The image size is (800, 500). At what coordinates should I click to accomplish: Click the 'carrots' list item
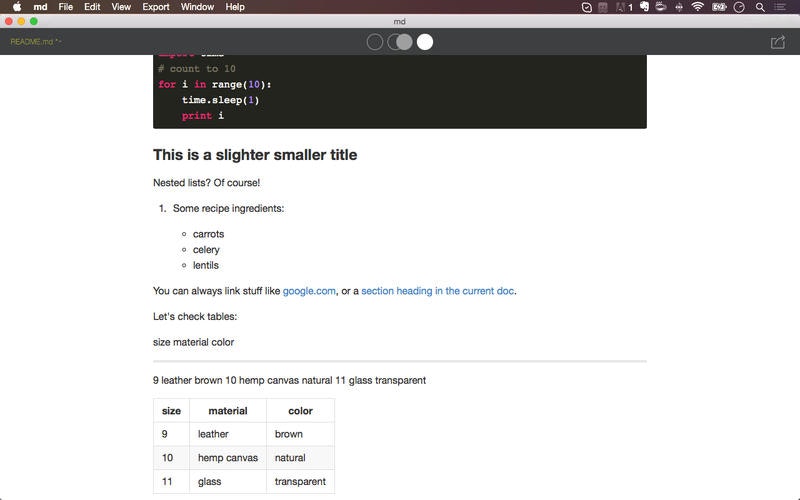pyautogui.click(x=208, y=234)
